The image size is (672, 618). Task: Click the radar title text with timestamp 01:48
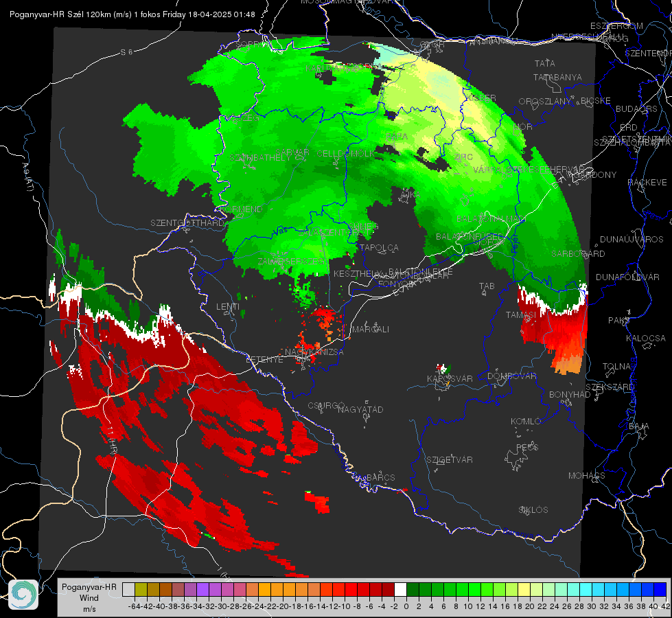(132, 14)
